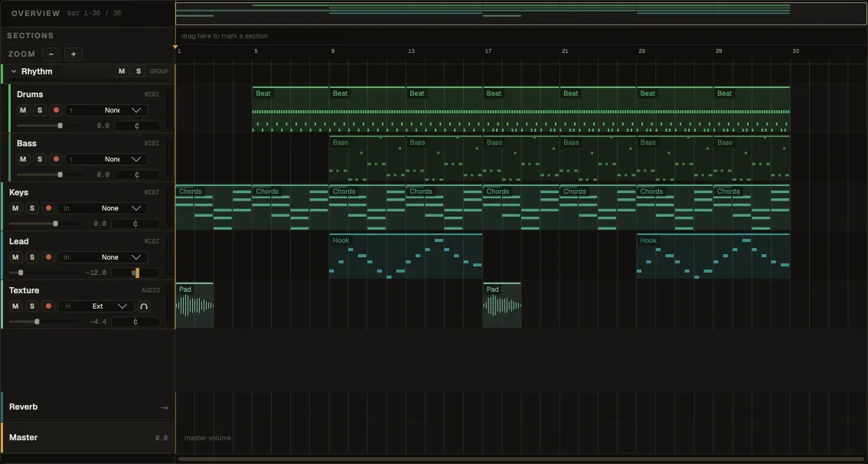Open the Texture Ext input dropdown
The width and height of the screenshot is (868, 464).
point(96,306)
